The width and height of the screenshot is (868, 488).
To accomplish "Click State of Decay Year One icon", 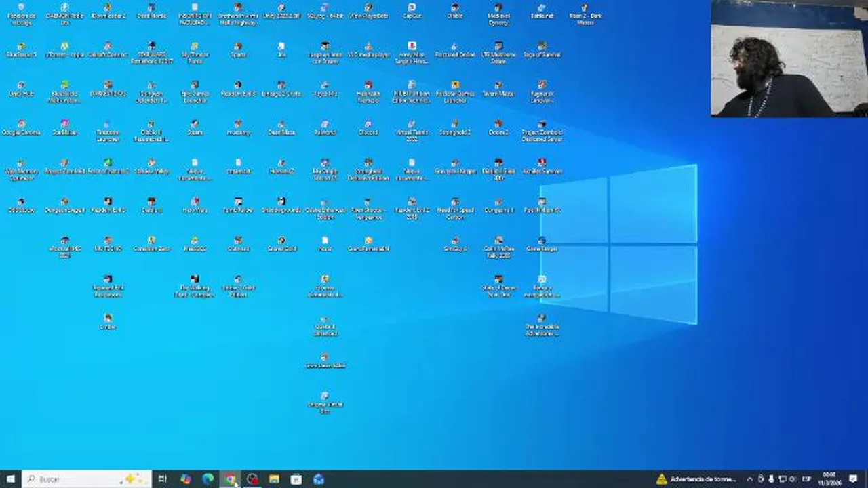I will tap(498, 287).
